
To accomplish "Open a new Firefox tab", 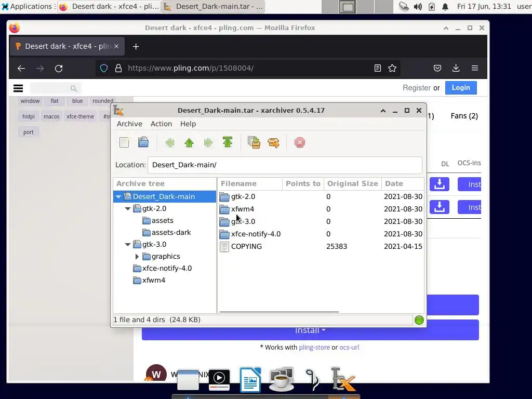I will [x=136, y=46].
